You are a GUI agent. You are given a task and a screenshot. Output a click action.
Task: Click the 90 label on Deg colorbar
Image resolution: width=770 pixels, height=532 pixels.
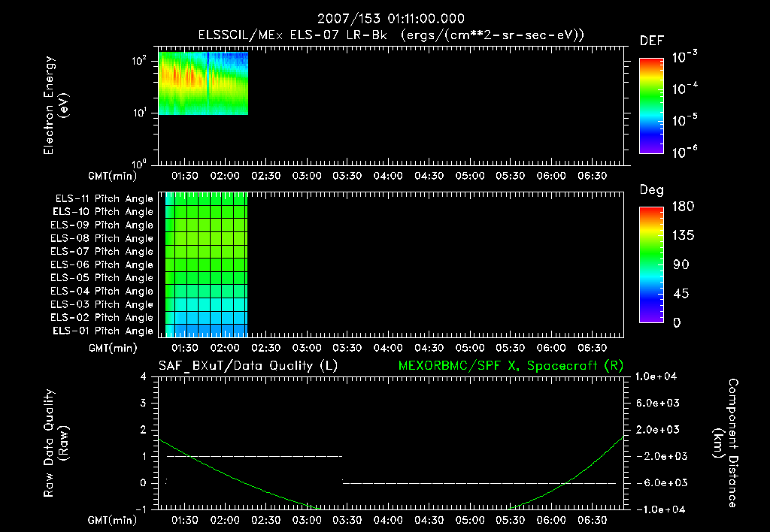[x=681, y=265]
